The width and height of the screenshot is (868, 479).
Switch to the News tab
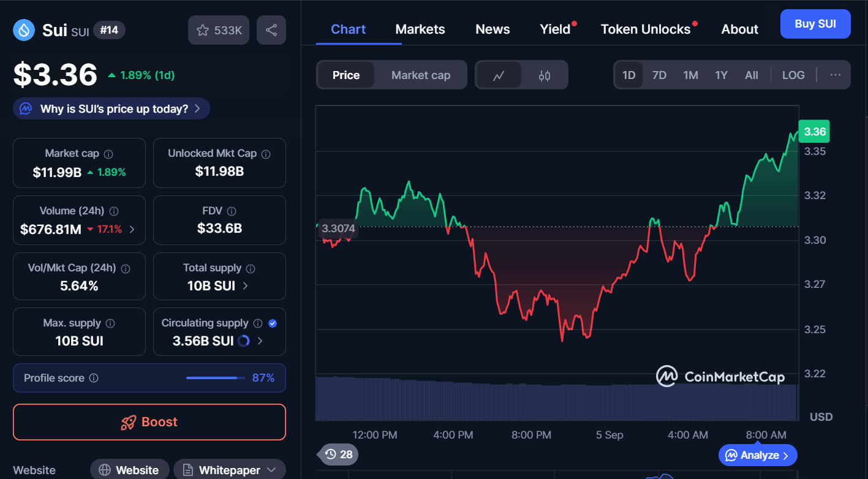pos(492,29)
